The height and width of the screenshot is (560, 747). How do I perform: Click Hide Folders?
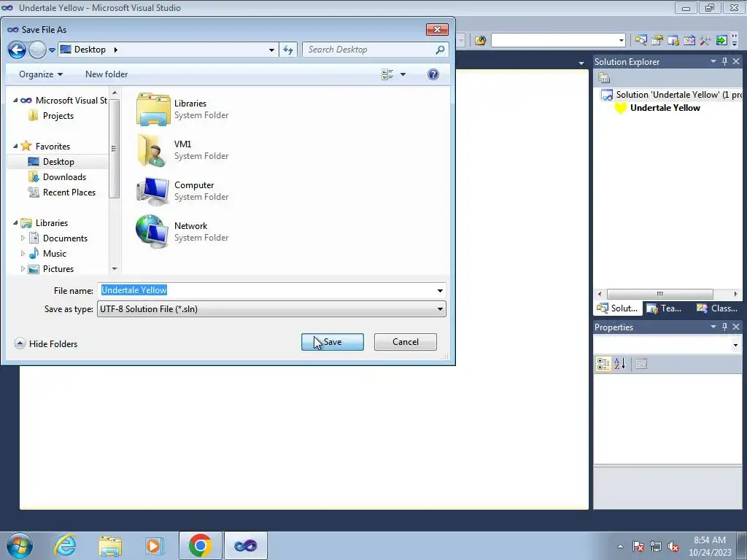tap(46, 344)
